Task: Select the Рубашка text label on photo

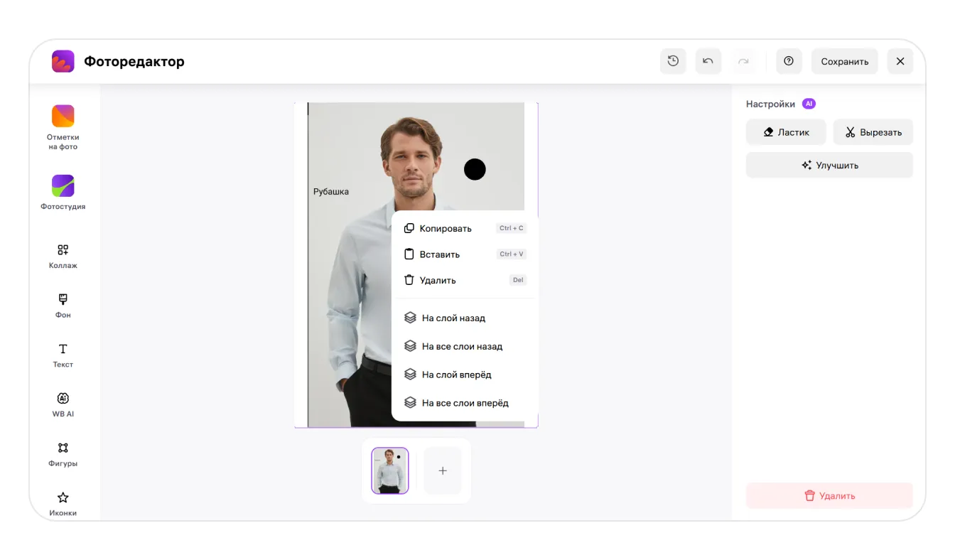Action: click(331, 191)
